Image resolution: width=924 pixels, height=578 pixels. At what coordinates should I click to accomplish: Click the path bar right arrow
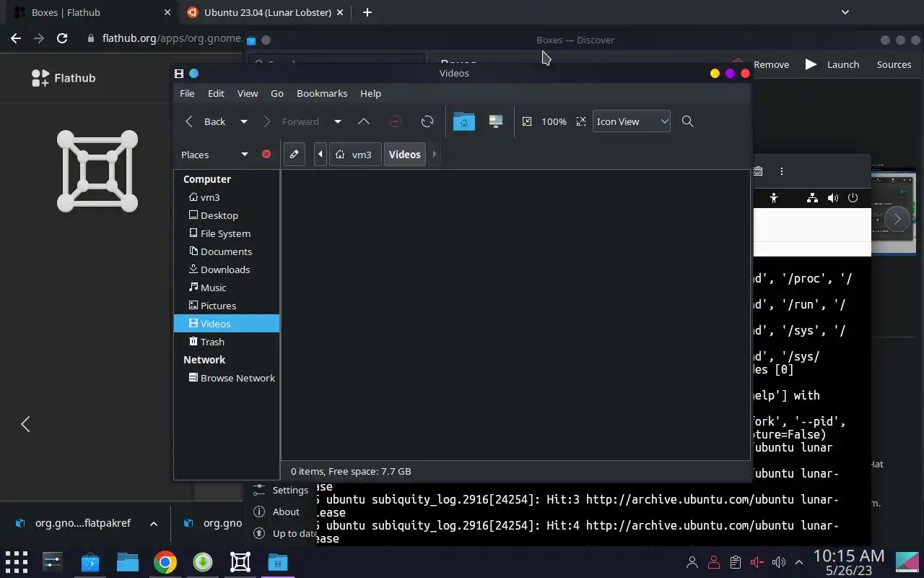[x=434, y=154]
